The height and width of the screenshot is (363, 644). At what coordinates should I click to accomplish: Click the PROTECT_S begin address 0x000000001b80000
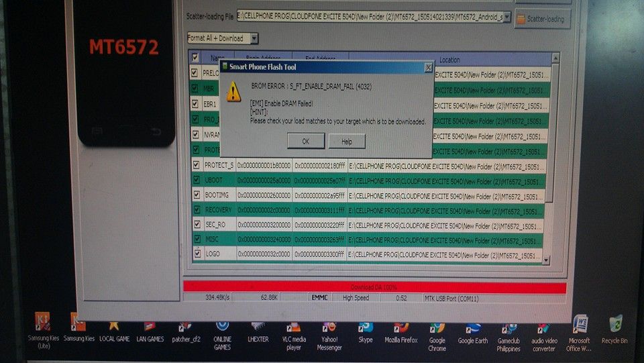(264, 165)
